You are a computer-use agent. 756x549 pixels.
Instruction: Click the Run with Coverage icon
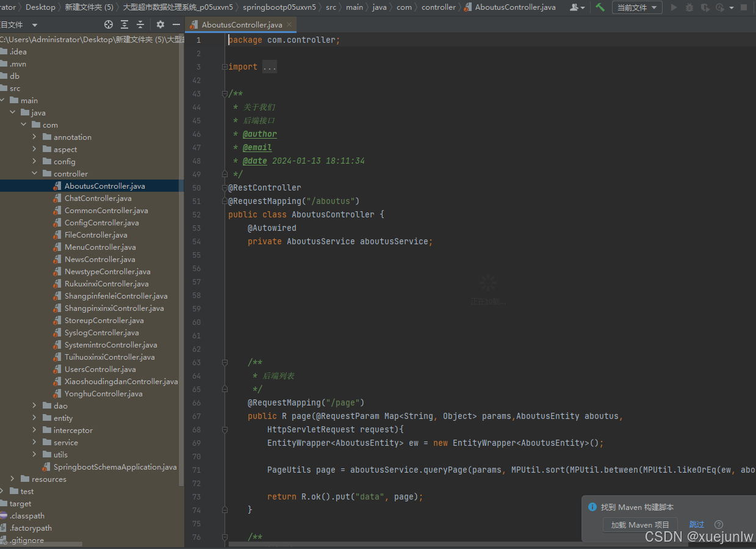[x=705, y=7]
